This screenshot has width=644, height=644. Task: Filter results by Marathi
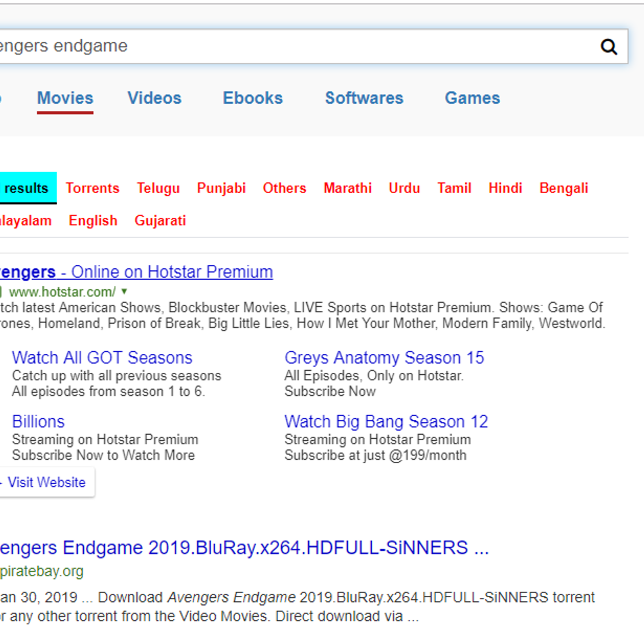348,188
